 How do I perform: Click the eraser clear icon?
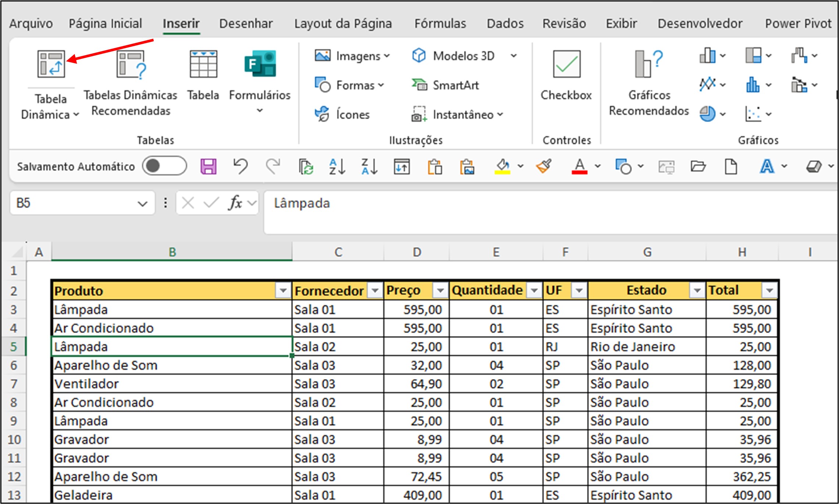click(x=814, y=167)
